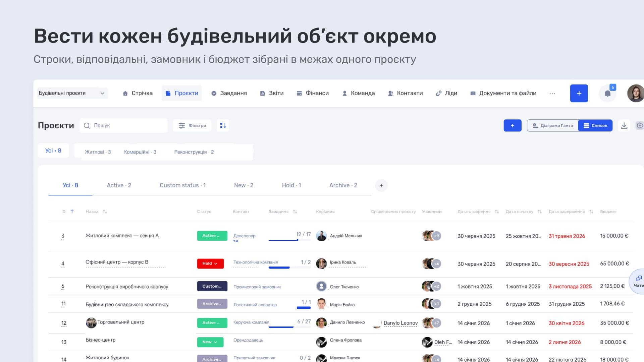Open Custom status of Реконструкція виробничого корпусу
The height and width of the screenshot is (362, 644).
tap(212, 286)
